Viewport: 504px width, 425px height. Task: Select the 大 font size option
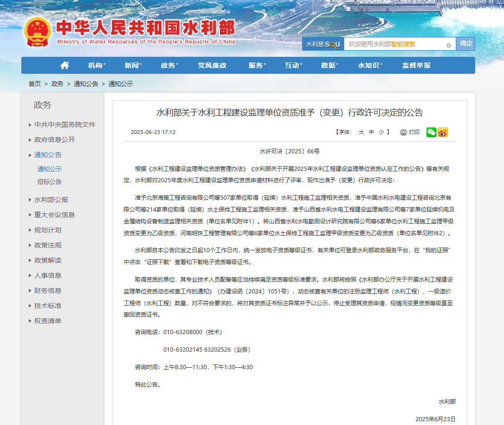point(360,133)
